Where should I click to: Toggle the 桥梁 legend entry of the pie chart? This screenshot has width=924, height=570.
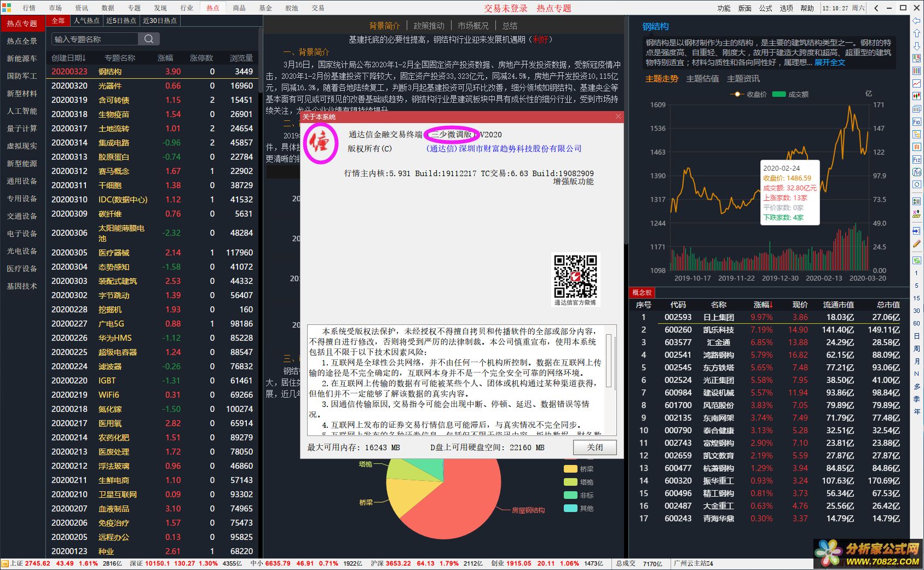click(579, 469)
